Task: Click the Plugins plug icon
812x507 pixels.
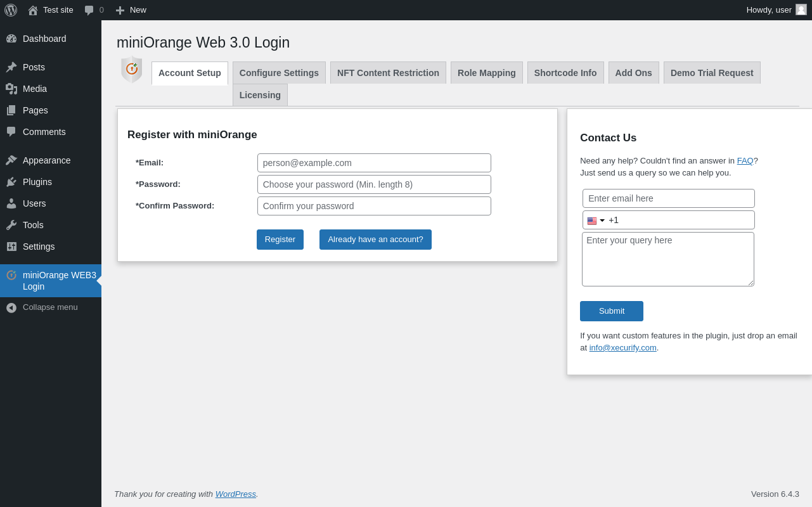Action: [x=11, y=182]
